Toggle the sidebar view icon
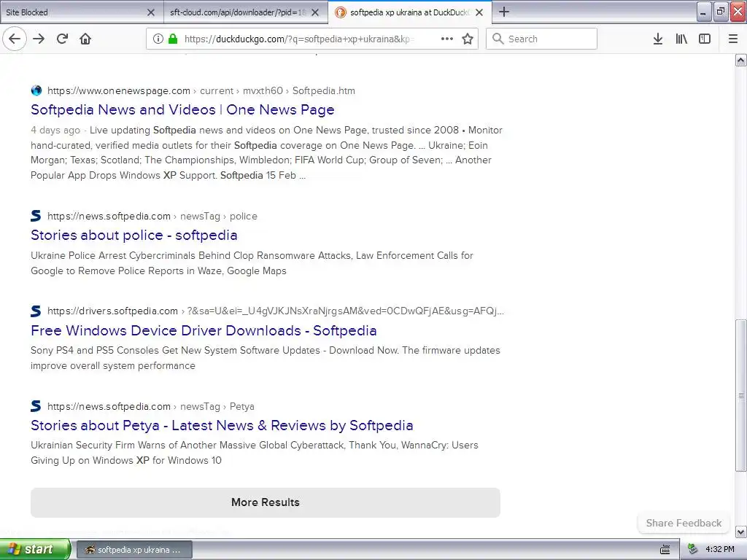Screen dimensions: 747x560 click(705, 39)
